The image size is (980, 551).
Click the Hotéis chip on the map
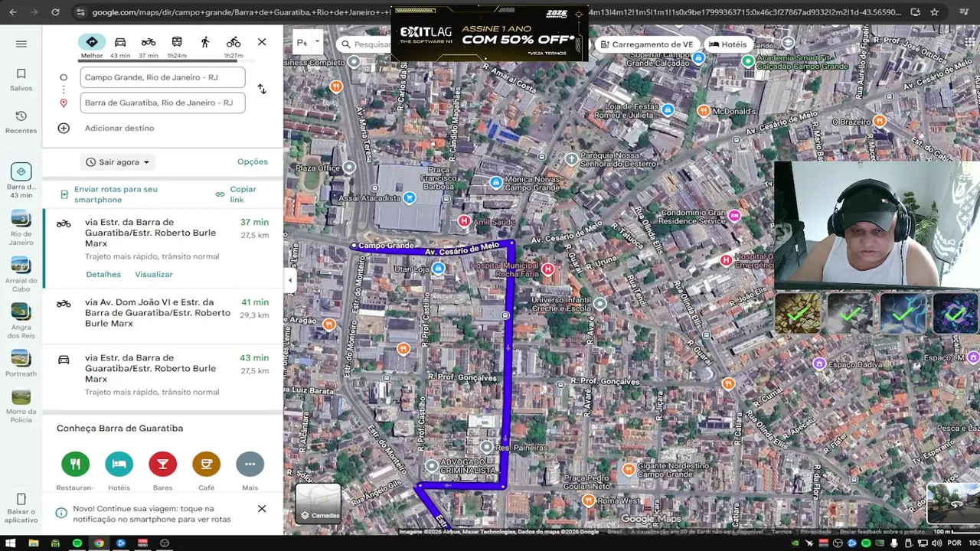727,44
